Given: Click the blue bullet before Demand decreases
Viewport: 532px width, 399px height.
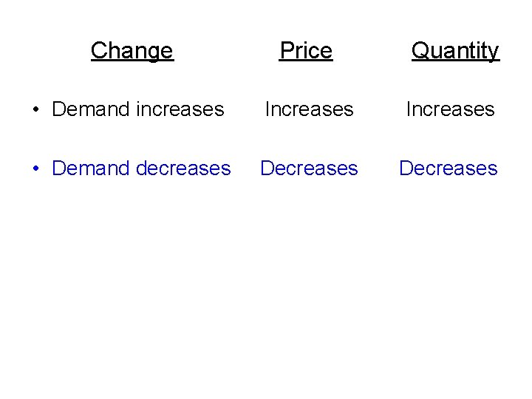Looking at the screenshot, I should [x=36, y=168].
